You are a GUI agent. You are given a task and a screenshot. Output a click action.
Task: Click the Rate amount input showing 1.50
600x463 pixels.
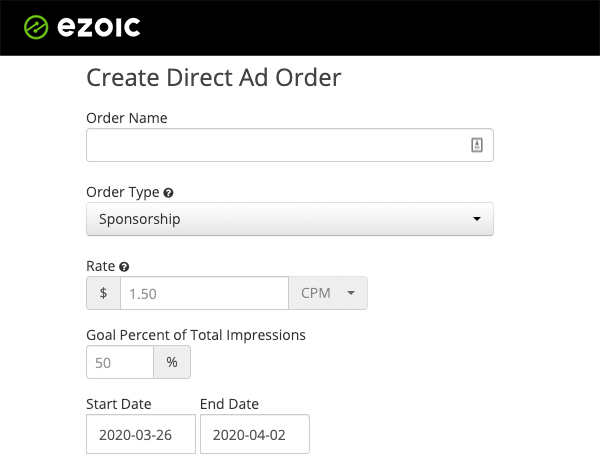(204, 293)
